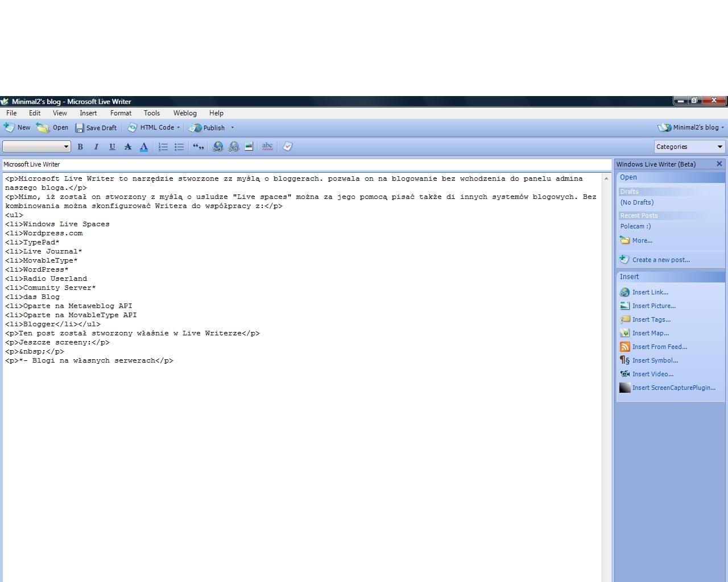The height and width of the screenshot is (582, 728).
Task: Run the abc spell check
Action: coord(267,147)
